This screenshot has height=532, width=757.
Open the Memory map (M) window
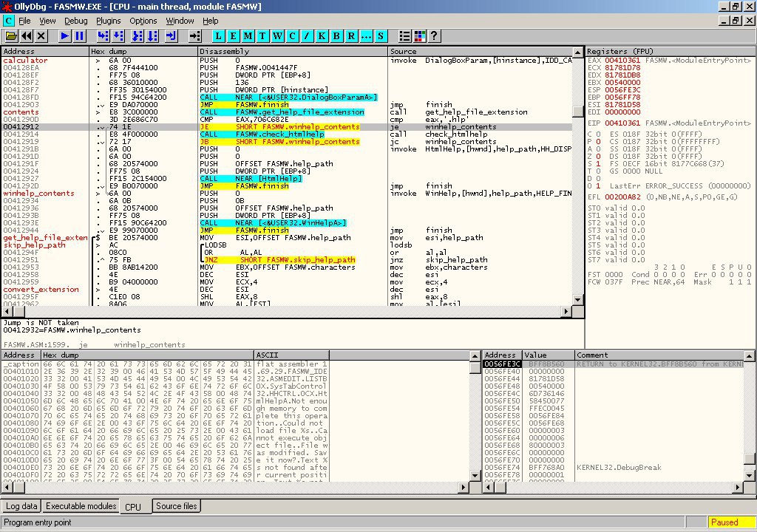coord(248,35)
